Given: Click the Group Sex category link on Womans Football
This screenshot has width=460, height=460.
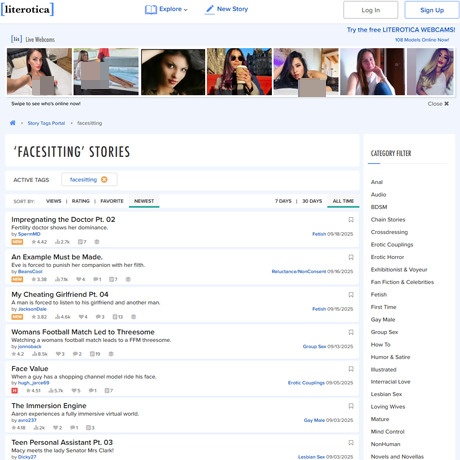Looking at the screenshot, I should click(314, 347).
